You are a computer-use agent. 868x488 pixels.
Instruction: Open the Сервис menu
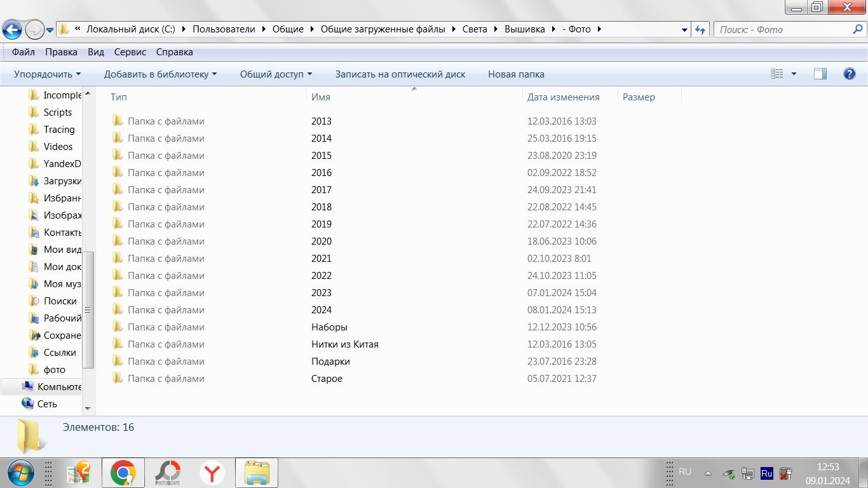coord(130,52)
